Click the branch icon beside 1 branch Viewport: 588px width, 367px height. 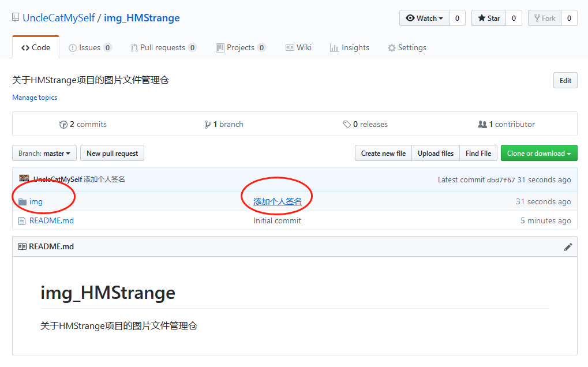tap(208, 125)
